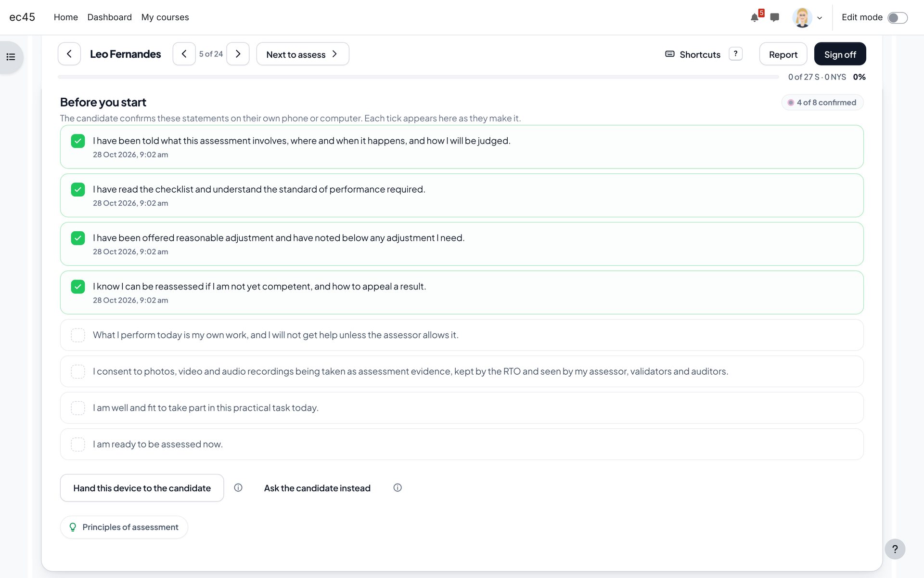Tick the 'my own work' checkbox
Screen dimensions: 924x578
pos(78,335)
